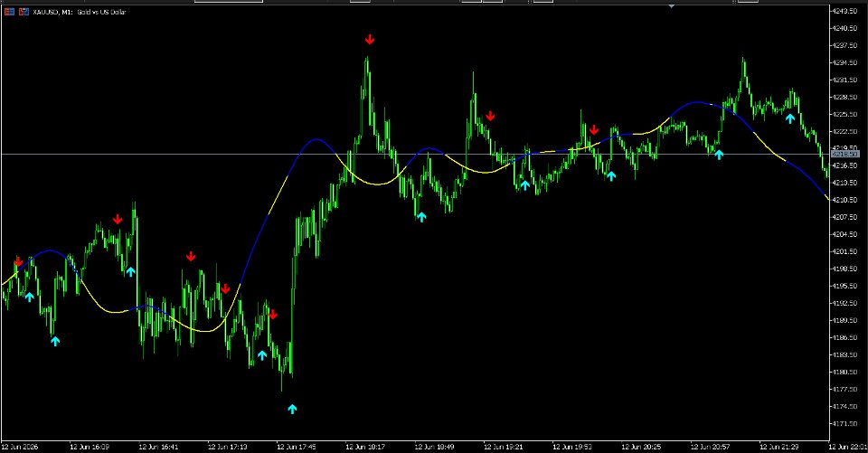
Task: Click the time label 12 Jun 19:21
Action: 504,447
